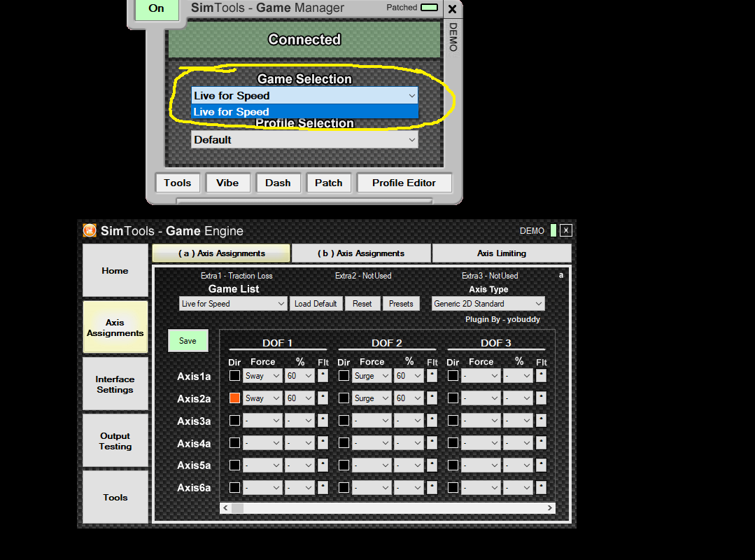The image size is (755, 560).
Task: Click the Load Default button
Action: pos(316,304)
